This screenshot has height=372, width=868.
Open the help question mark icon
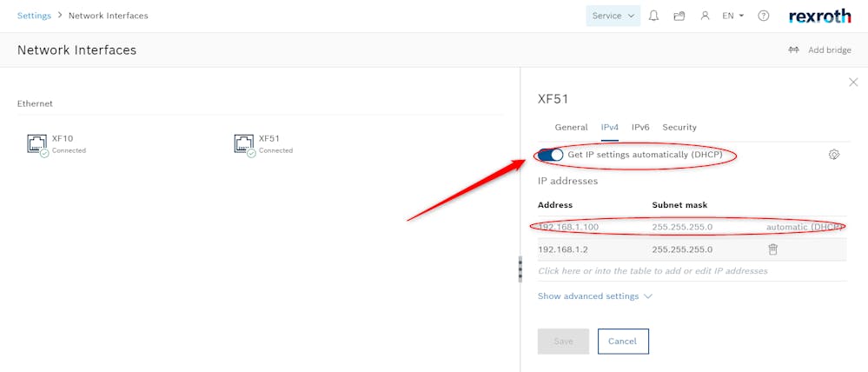pos(764,16)
